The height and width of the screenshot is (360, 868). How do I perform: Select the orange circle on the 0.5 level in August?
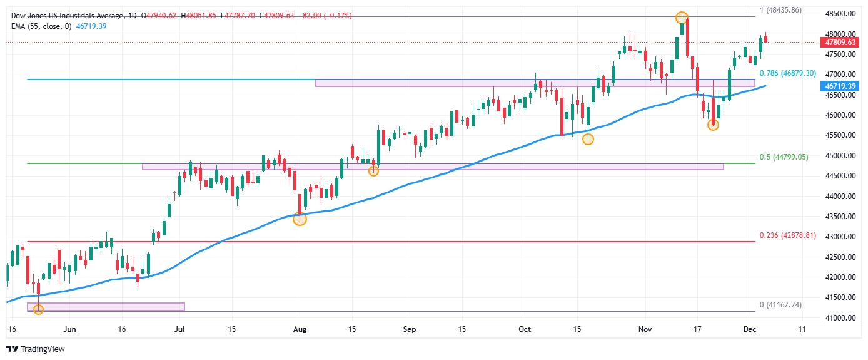pos(373,170)
